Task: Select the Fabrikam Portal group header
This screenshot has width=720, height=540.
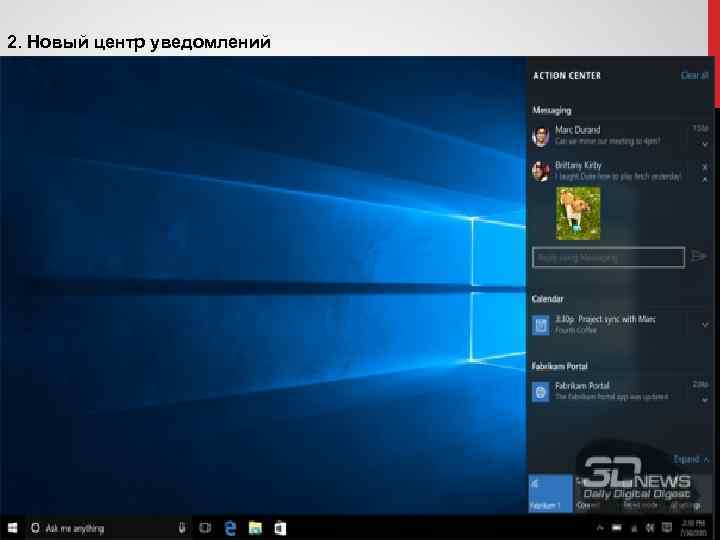Action: [559, 366]
